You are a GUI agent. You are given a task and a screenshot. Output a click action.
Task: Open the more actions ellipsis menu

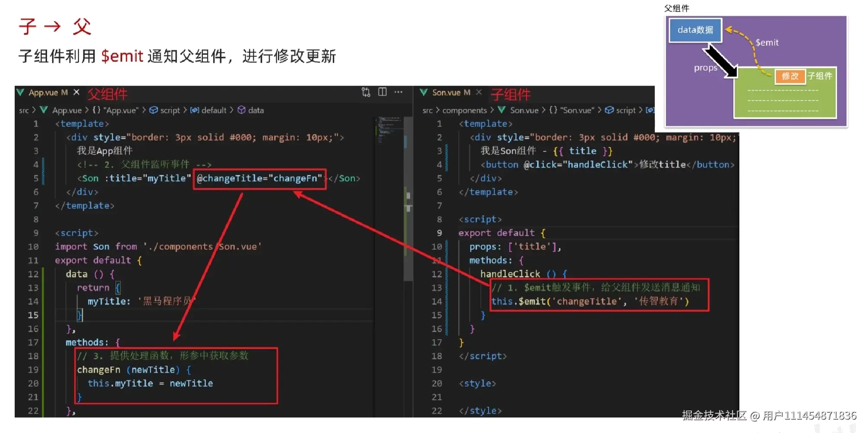click(x=398, y=92)
